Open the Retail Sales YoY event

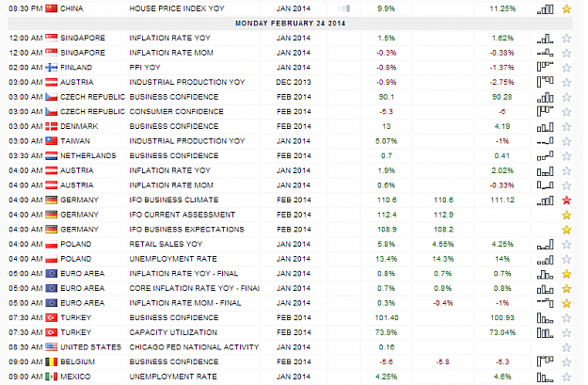pyautogui.click(x=166, y=245)
